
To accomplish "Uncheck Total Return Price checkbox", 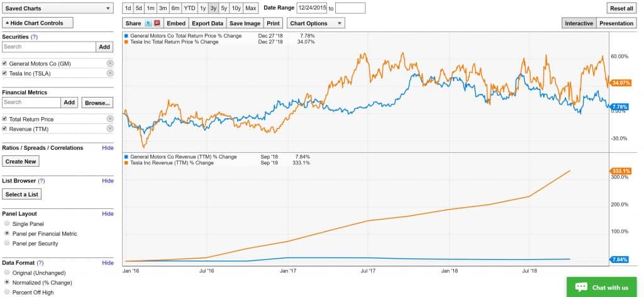I will (x=4, y=119).
